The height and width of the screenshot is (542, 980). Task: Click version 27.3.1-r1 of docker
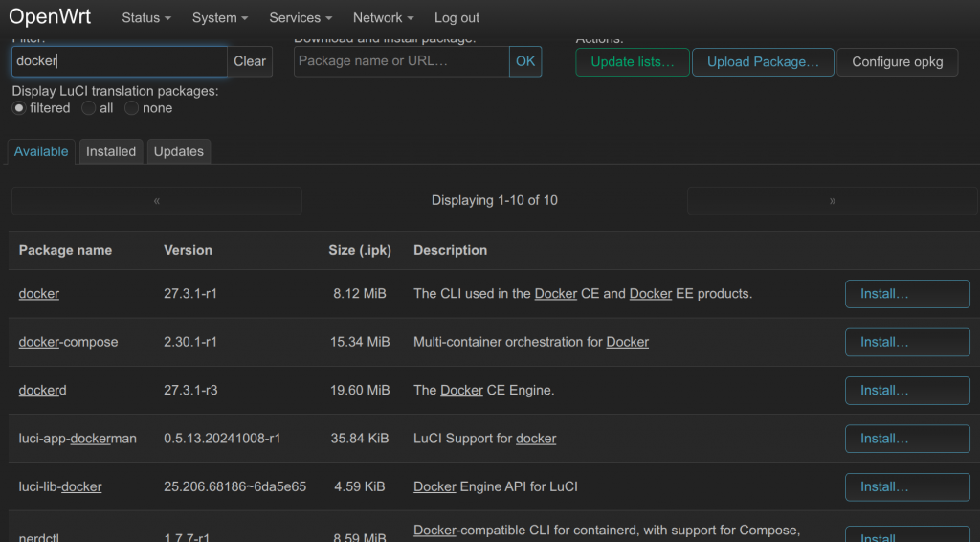coord(190,294)
